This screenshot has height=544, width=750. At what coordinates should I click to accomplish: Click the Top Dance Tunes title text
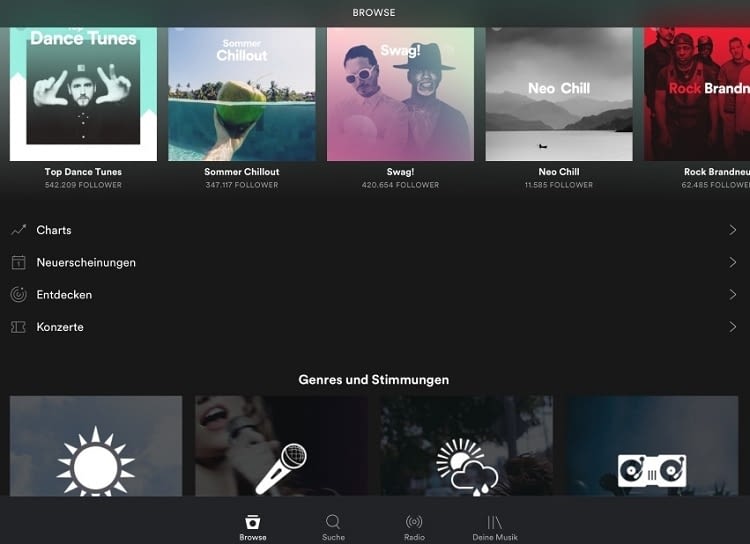click(x=83, y=172)
